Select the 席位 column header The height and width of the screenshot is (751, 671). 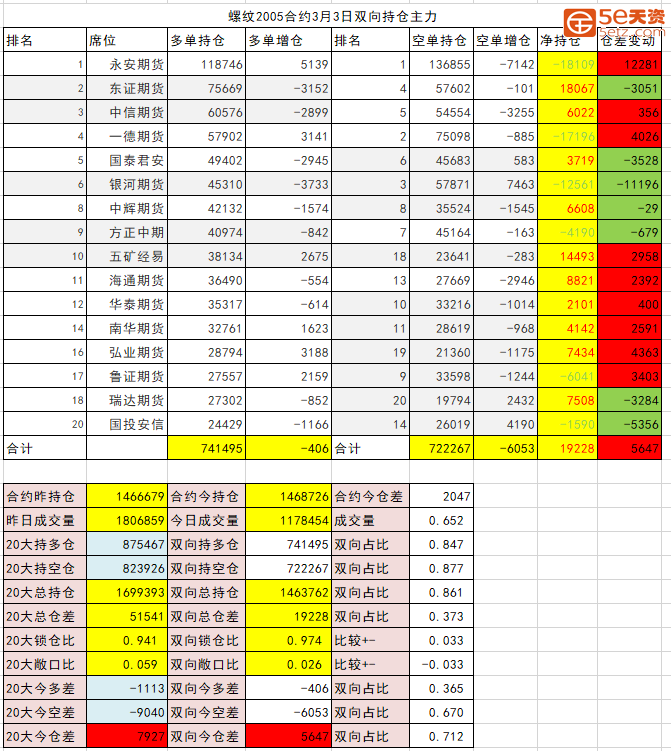[x=127, y=40]
